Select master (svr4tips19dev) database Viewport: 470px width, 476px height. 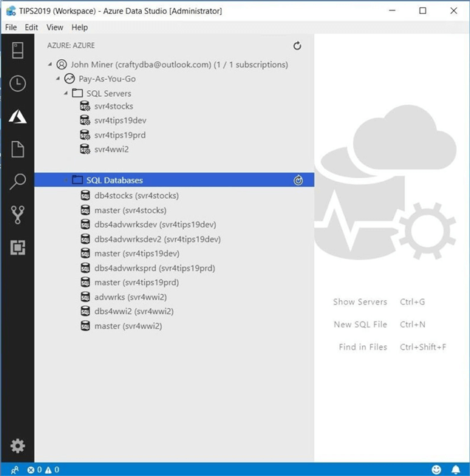[137, 254]
